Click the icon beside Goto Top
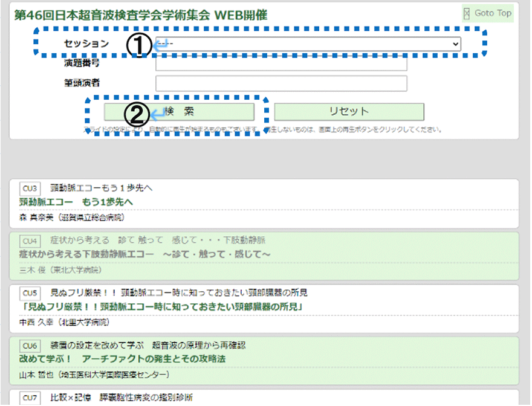 click(x=466, y=13)
